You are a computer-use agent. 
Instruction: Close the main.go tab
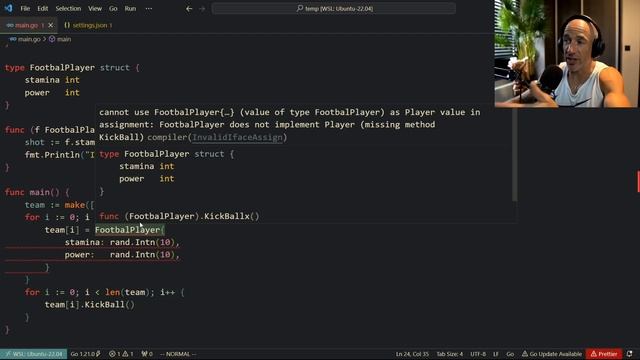point(51,25)
